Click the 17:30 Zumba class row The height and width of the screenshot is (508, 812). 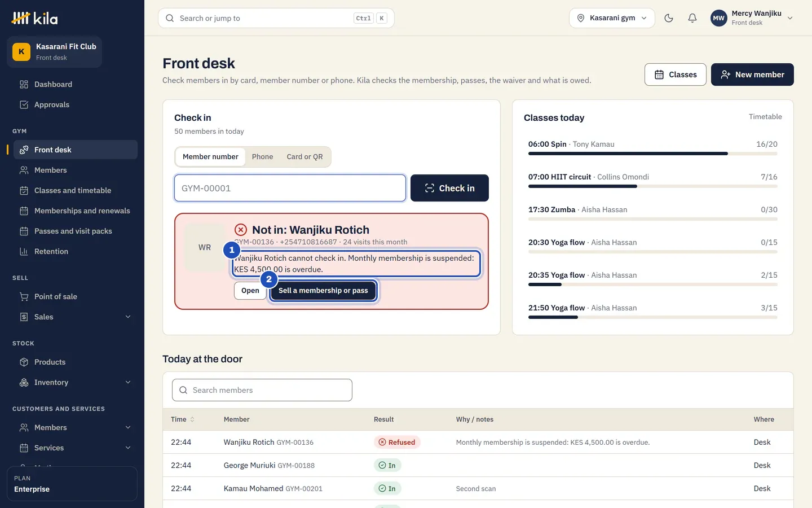coord(653,213)
